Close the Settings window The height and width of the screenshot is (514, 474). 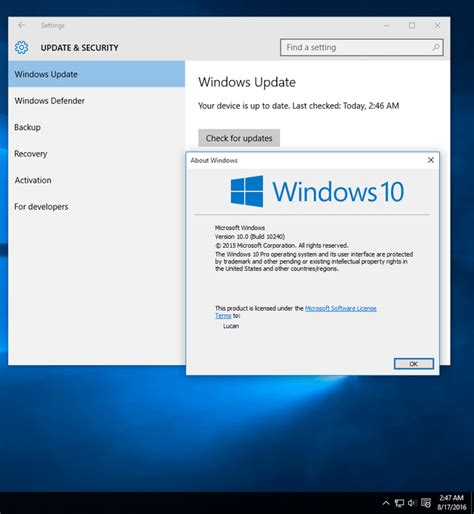click(437, 25)
